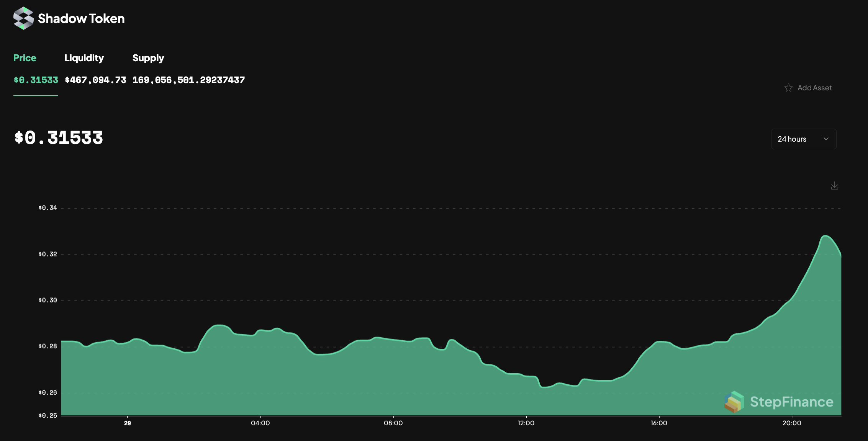Click the StepFinance cube logo watermark
Viewport: 868px width, 441px height.
click(734, 402)
